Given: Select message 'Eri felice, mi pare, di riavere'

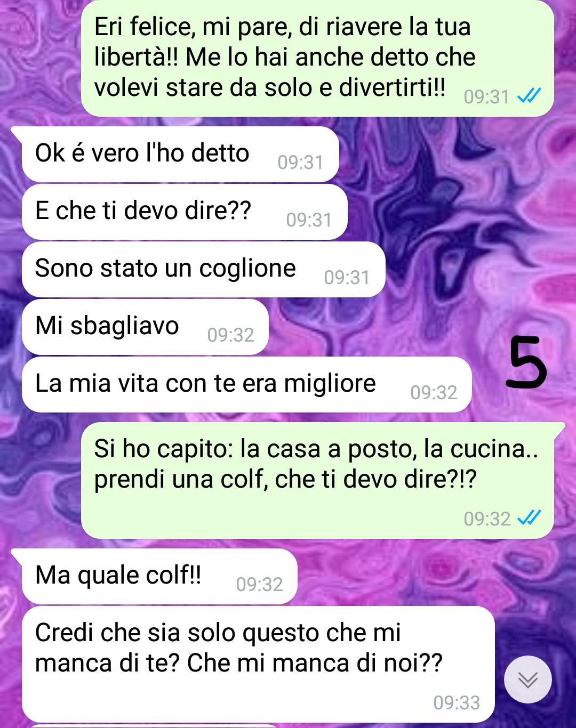Looking at the screenshot, I should tap(317, 57).
